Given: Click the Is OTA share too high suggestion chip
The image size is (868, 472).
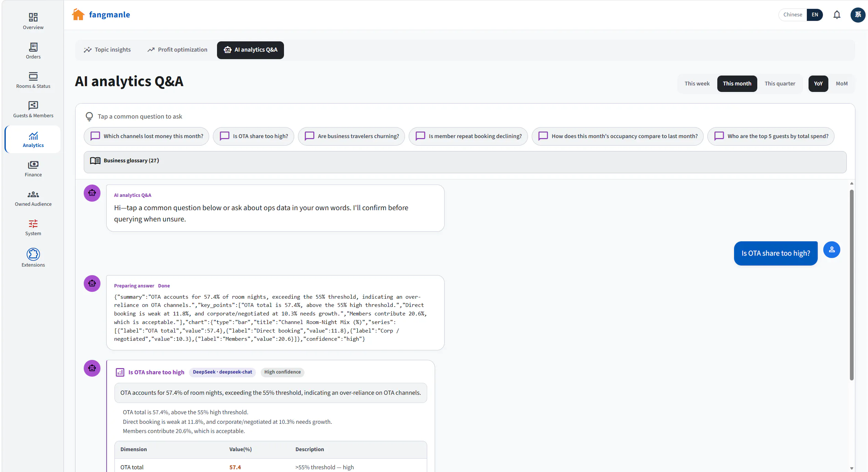Looking at the screenshot, I should coord(254,136).
